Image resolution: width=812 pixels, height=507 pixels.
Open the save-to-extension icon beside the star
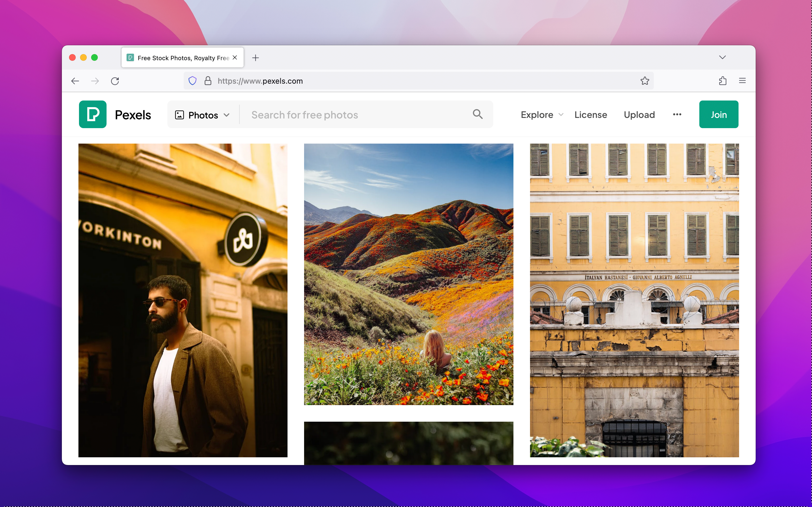[723, 81]
